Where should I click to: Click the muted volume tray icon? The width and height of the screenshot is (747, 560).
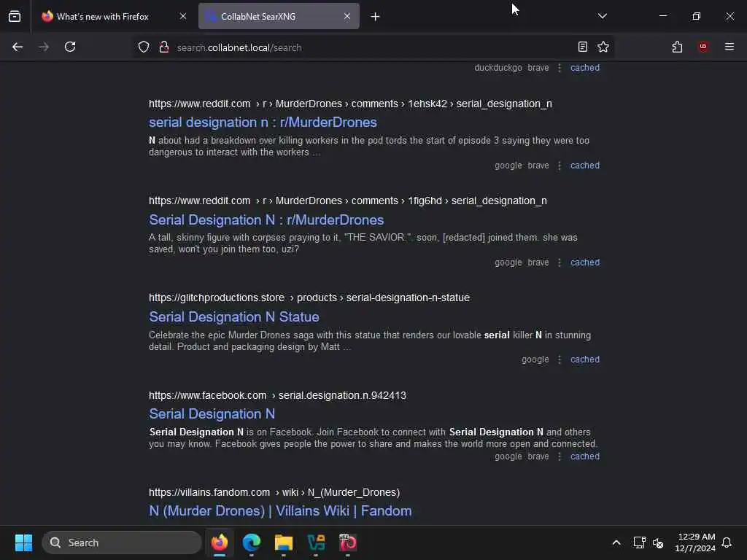658,542
